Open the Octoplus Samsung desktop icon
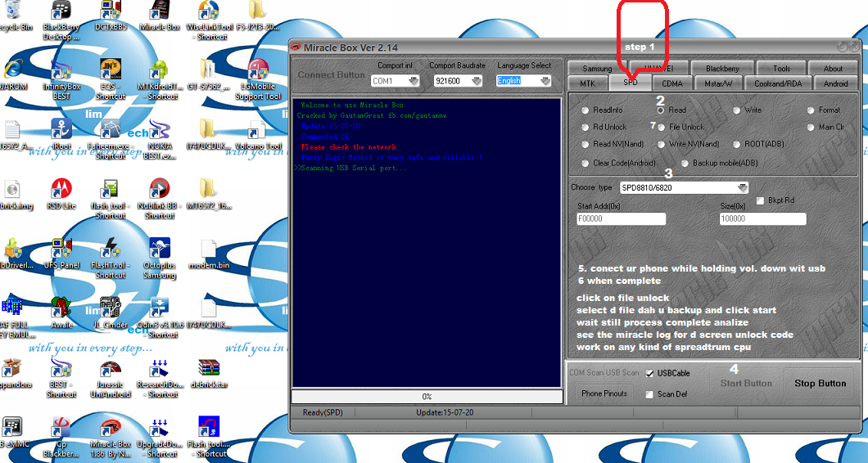Viewport: 868px width, 463px height. click(160, 249)
